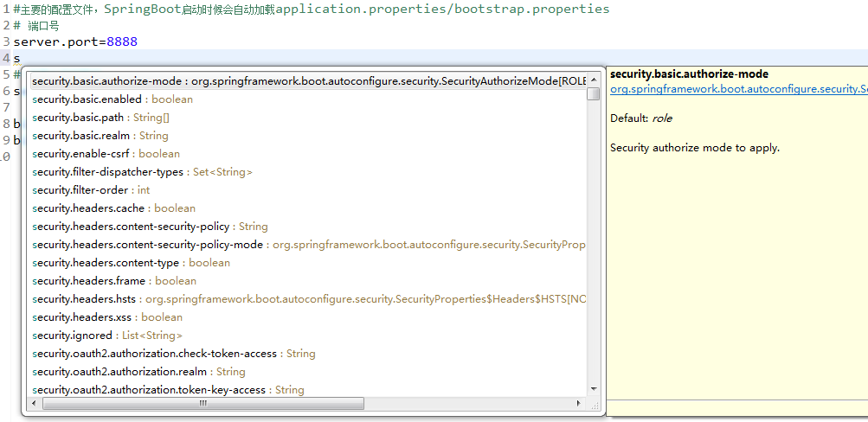Choose security.headers.xss suggestion
This screenshot has height=422, width=868.
(308, 317)
